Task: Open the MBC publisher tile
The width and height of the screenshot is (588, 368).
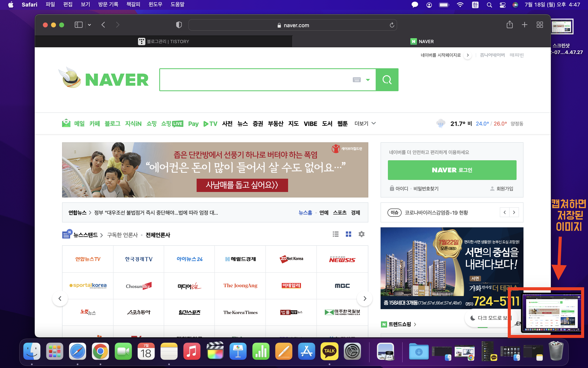Action: 342,285
